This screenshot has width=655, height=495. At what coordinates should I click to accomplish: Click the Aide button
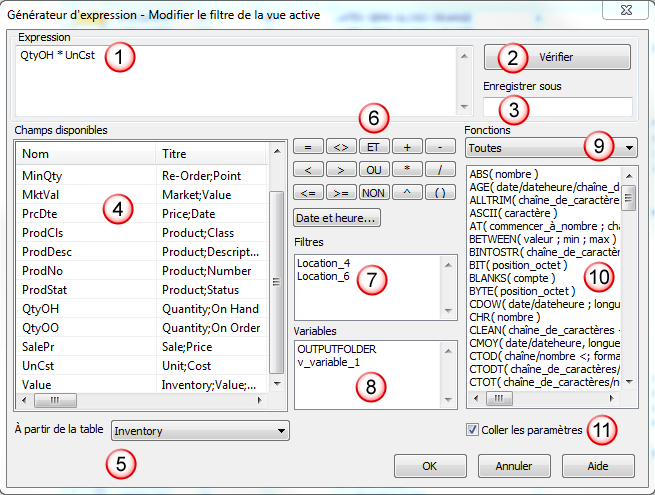click(x=598, y=466)
